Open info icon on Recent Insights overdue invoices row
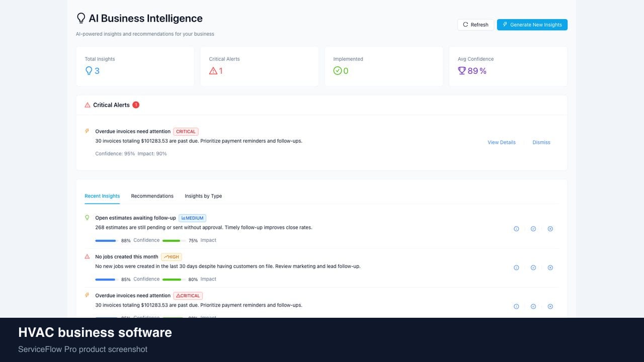The image size is (644, 362). pos(516,306)
